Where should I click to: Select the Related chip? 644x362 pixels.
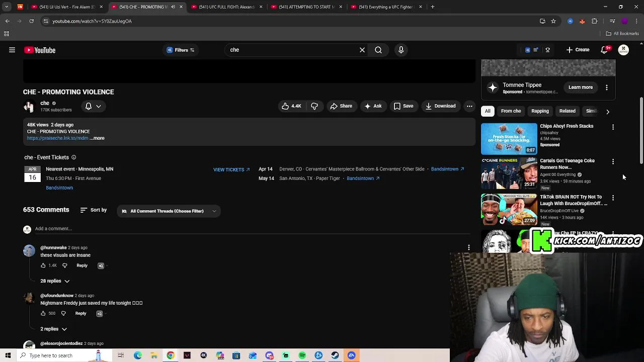pyautogui.click(x=567, y=111)
